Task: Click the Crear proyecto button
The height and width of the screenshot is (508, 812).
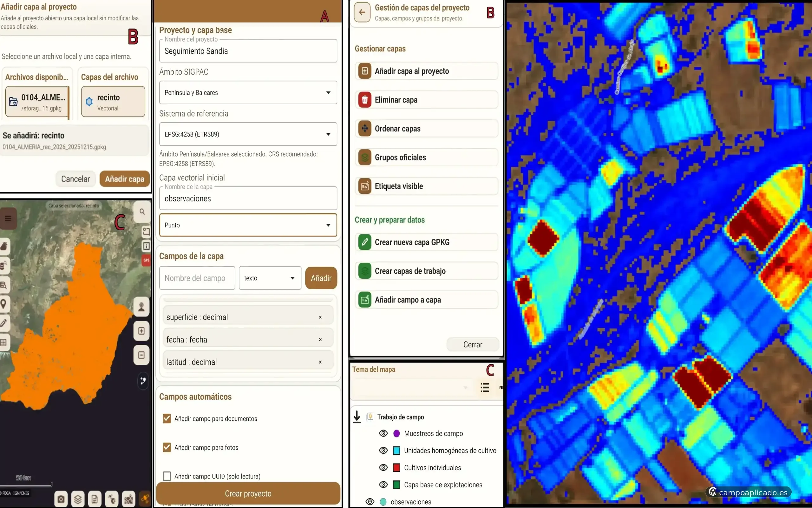Action: coord(248,493)
